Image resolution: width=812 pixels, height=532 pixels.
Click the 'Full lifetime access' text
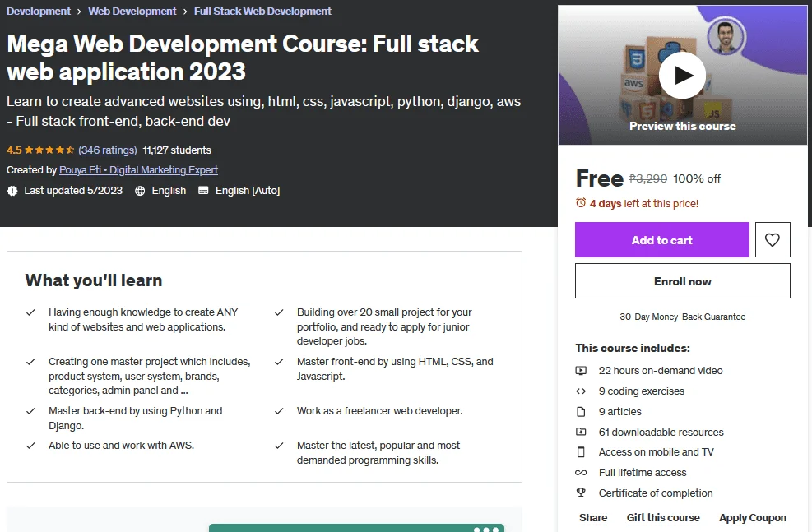(x=643, y=473)
